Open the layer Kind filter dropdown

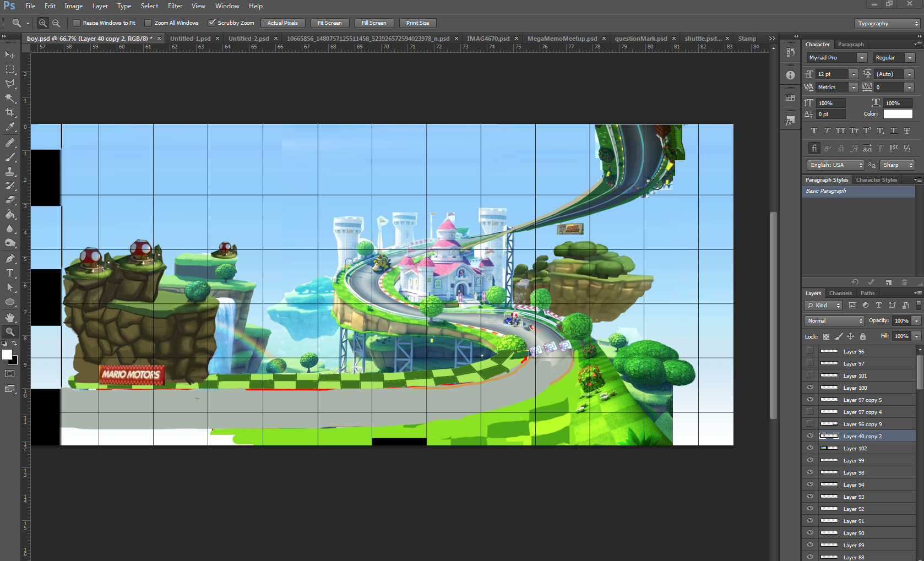pos(823,306)
